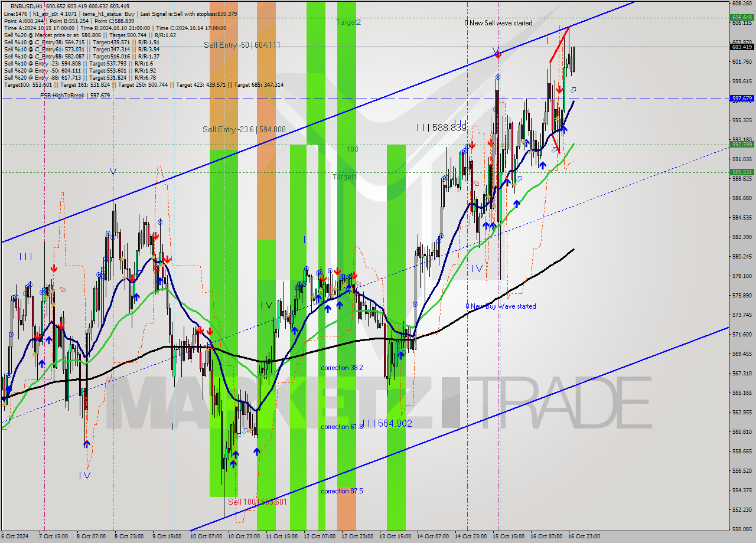Click the 'Sell %10 @ C_Entry38: 564.715' line
The image size is (756, 543).
(82, 42)
